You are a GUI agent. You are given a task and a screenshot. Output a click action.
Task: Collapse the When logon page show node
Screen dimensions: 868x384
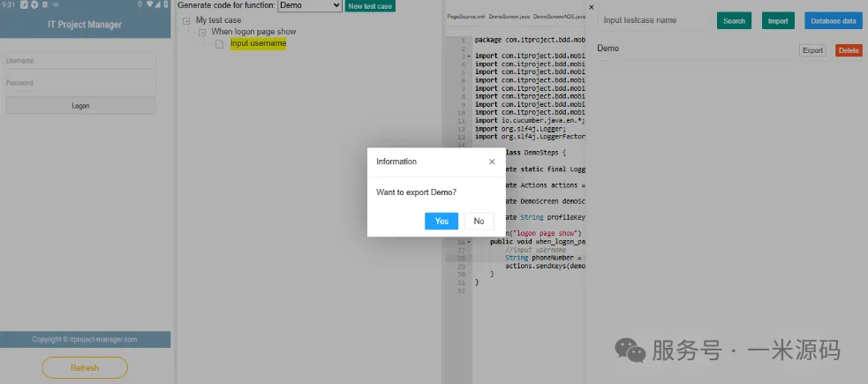(x=202, y=32)
